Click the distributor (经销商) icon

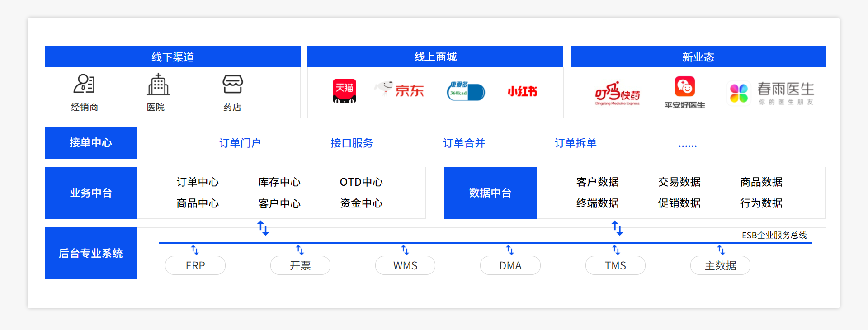pyautogui.click(x=84, y=84)
